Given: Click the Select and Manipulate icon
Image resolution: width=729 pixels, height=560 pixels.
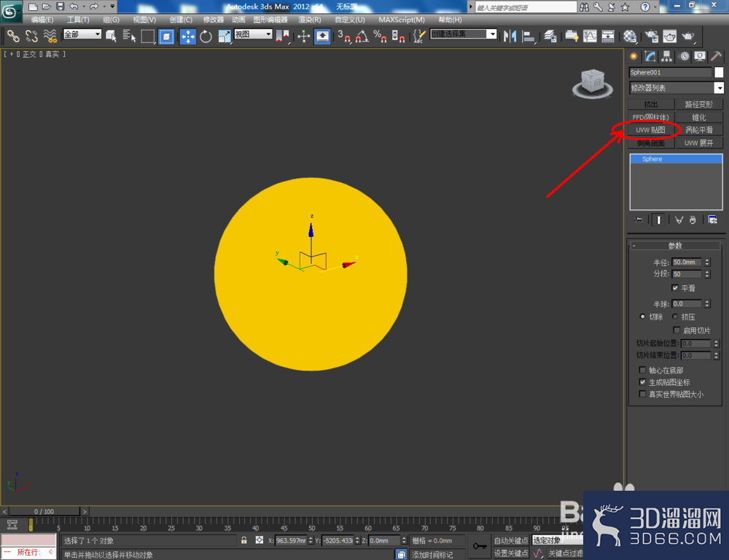Looking at the screenshot, I should (x=303, y=36).
